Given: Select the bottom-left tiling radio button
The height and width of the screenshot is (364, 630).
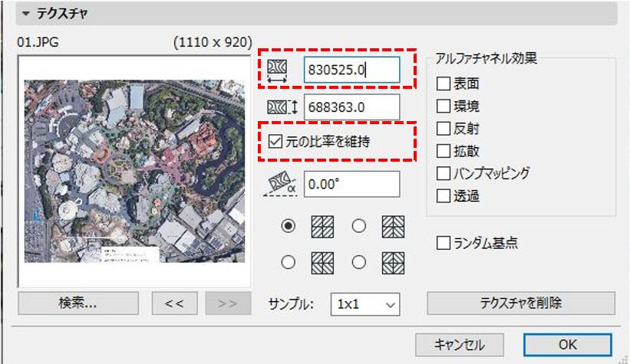Looking at the screenshot, I should (288, 263).
